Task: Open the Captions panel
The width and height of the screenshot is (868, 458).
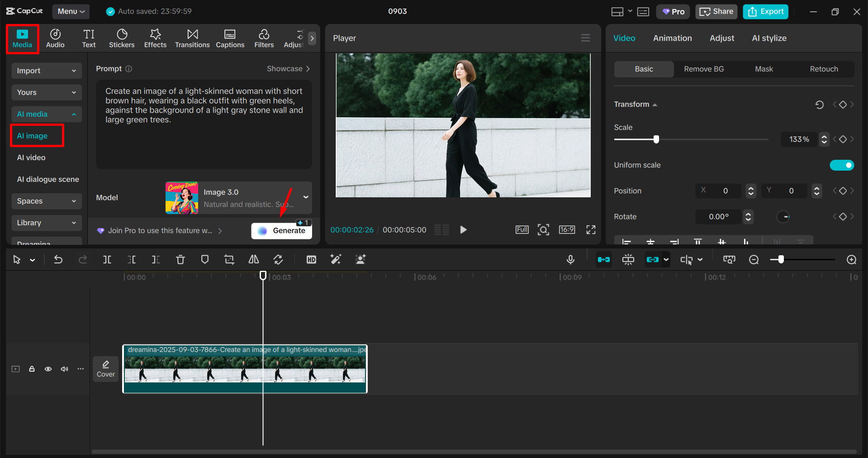Action: point(230,38)
